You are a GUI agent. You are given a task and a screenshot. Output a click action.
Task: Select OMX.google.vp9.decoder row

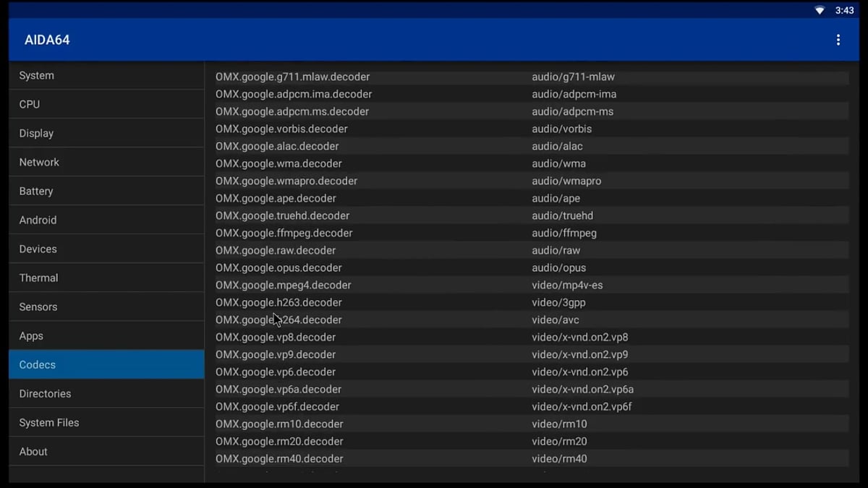click(532, 354)
